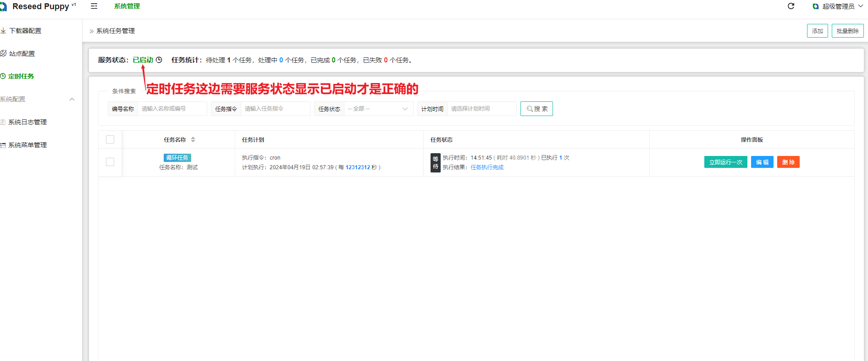Image resolution: width=868 pixels, height=361 pixels.
Task: Click the red 删除 button
Action: [788, 162]
